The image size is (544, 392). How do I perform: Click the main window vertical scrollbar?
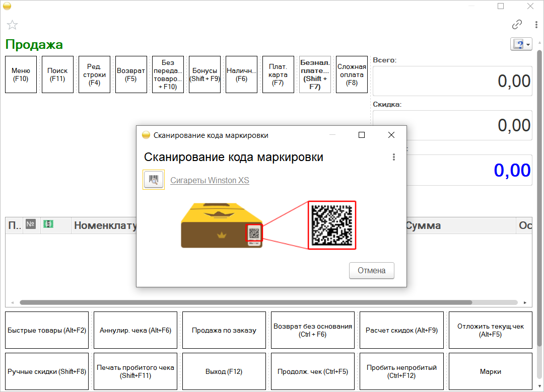(539, 198)
